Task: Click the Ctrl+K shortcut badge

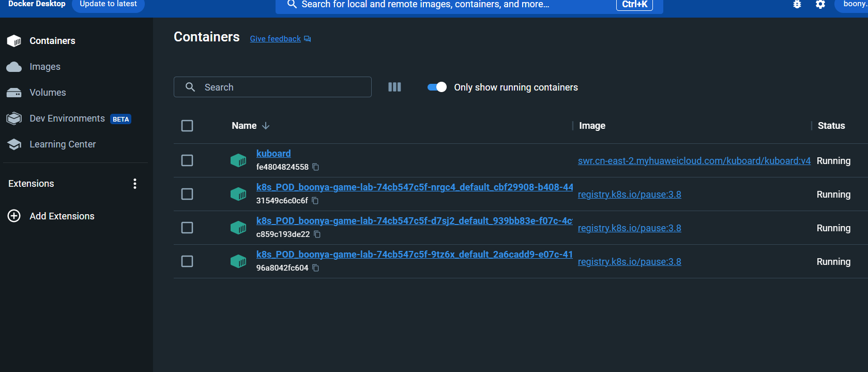Action: (x=634, y=4)
